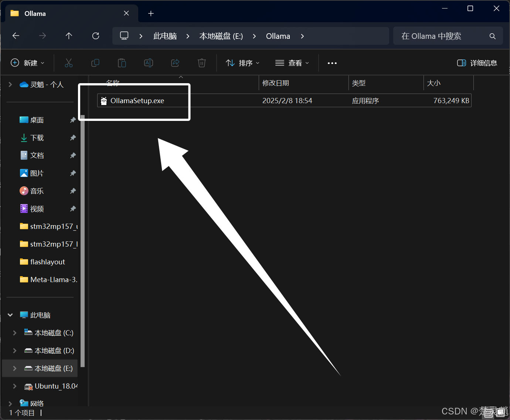This screenshot has height=420, width=510.
Task: Open the three-dots more options menu
Action: (x=332, y=63)
